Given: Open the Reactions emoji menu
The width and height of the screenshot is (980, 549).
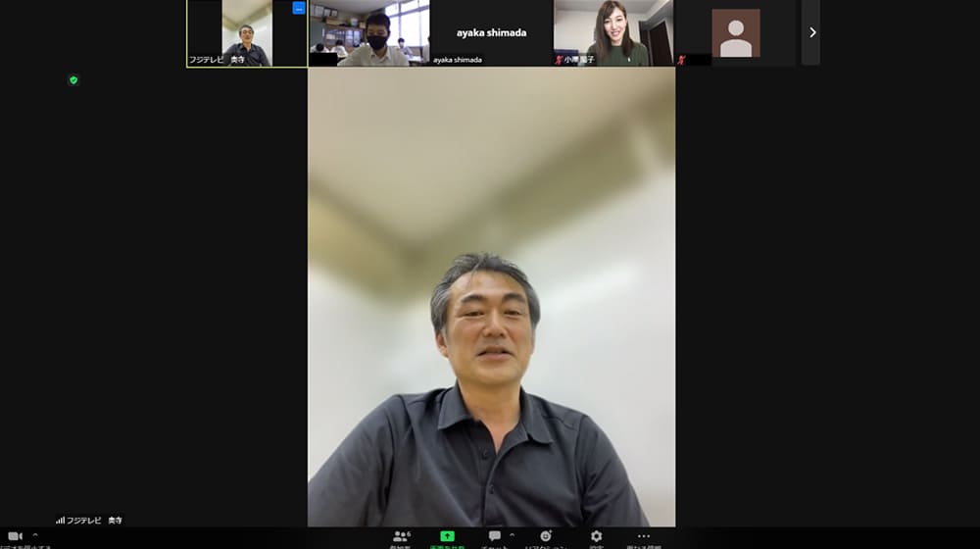Looking at the screenshot, I should point(546,537).
